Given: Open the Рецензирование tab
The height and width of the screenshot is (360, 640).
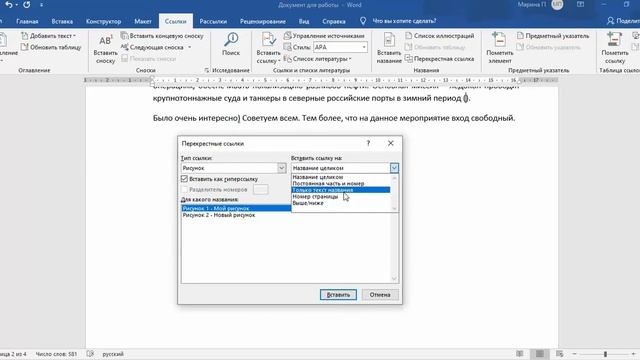Looking at the screenshot, I should (262, 21).
